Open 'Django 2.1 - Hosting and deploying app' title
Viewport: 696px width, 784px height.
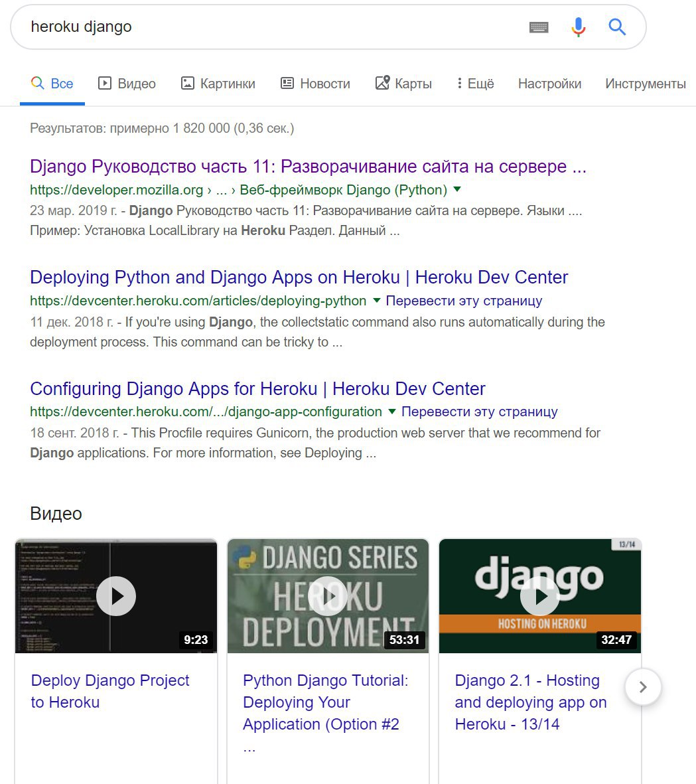pyautogui.click(x=531, y=702)
